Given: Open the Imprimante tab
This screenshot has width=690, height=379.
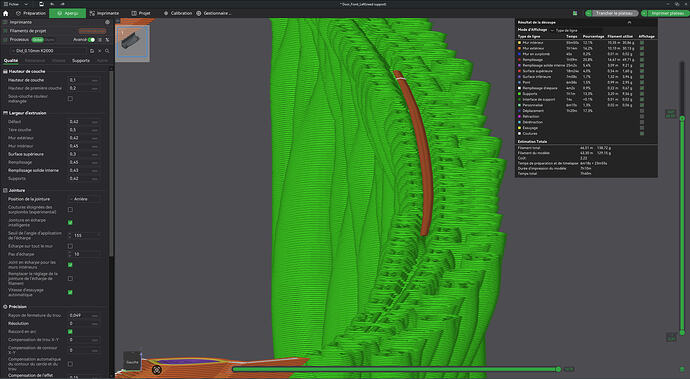Looking at the screenshot, I should pos(104,13).
